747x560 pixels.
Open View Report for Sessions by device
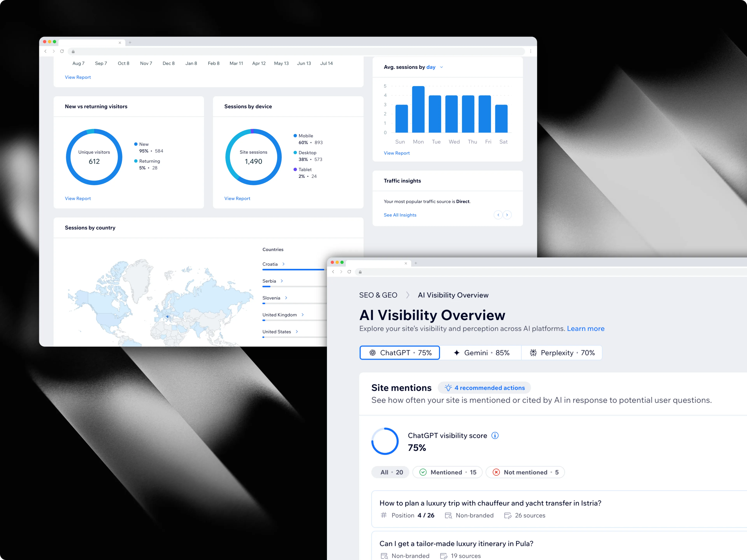tap(237, 199)
